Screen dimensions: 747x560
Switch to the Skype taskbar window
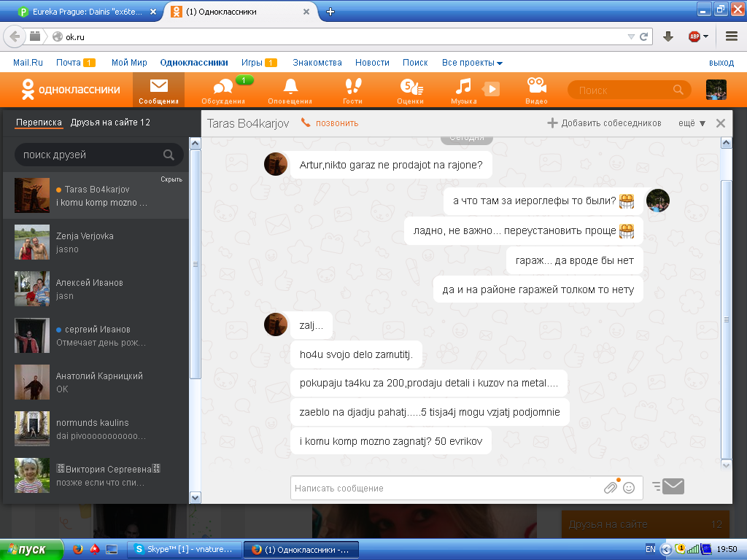coord(184,549)
